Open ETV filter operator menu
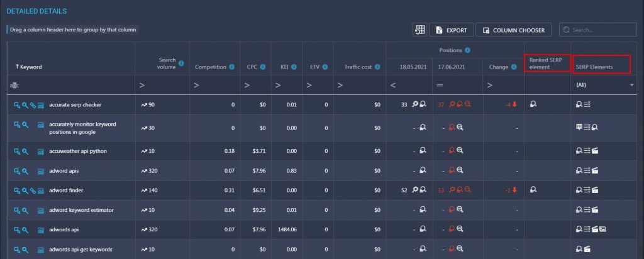 [309, 85]
